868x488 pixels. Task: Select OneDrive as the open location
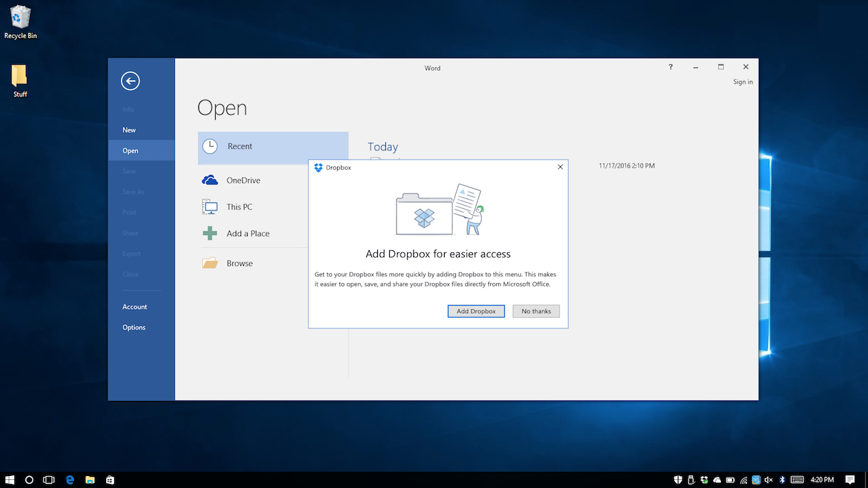[243, 180]
